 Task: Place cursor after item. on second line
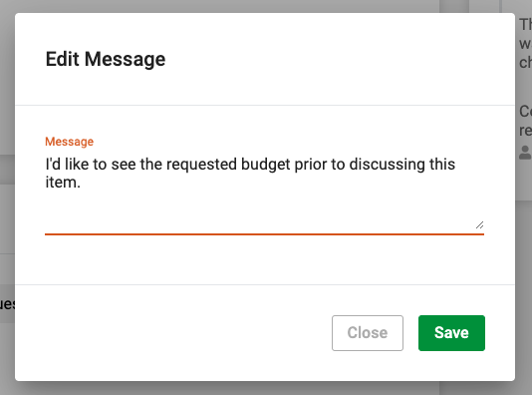click(x=81, y=183)
